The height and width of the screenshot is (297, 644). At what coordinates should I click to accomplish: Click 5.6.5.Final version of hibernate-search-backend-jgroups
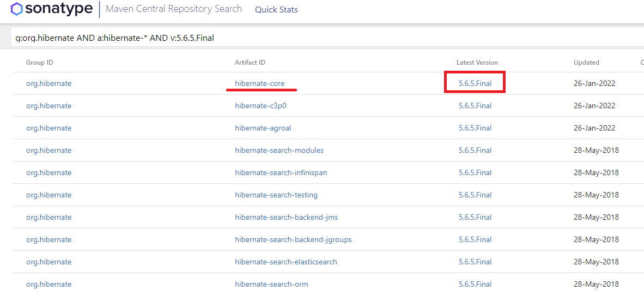(x=475, y=239)
